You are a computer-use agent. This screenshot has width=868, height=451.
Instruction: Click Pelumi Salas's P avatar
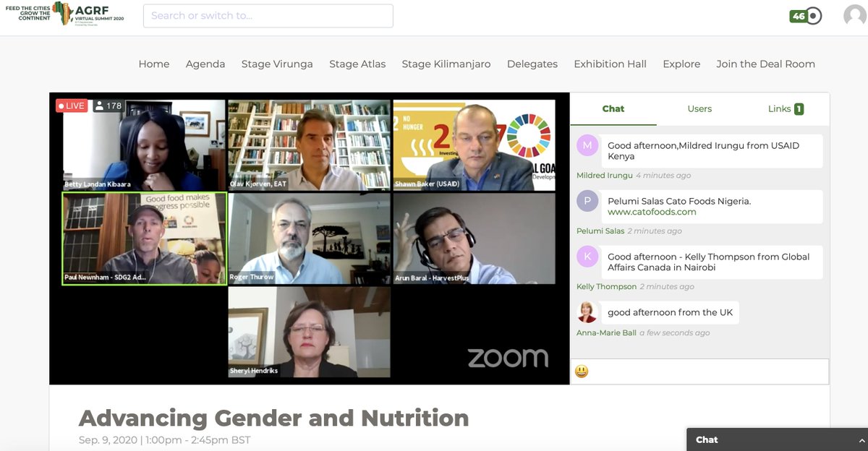coord(587,201)
